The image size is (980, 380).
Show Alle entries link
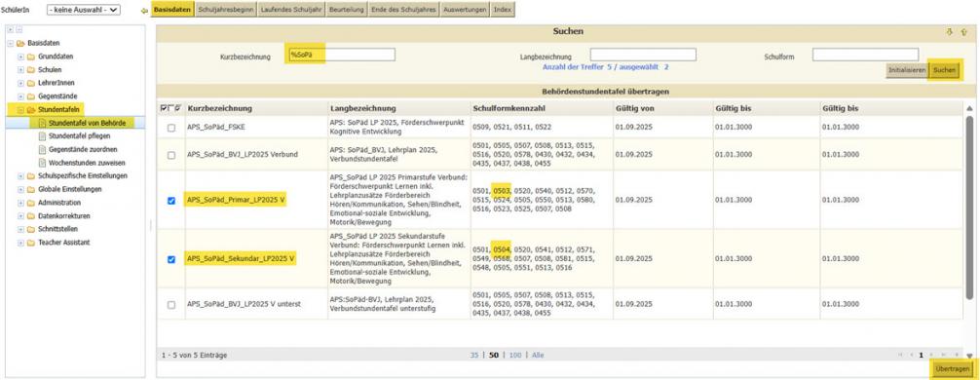pyautogui.click(x=538, y=355)
